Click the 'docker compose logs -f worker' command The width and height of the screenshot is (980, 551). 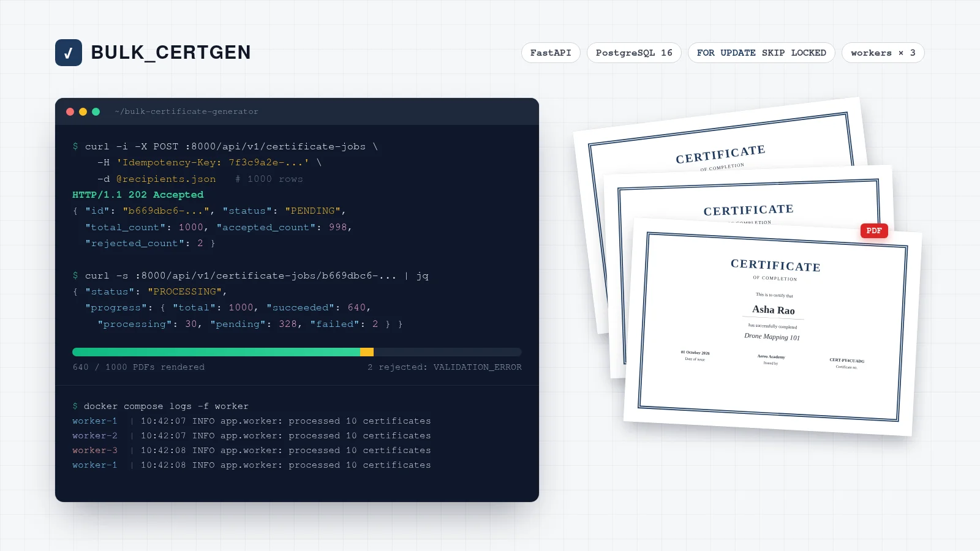[166, 406]
